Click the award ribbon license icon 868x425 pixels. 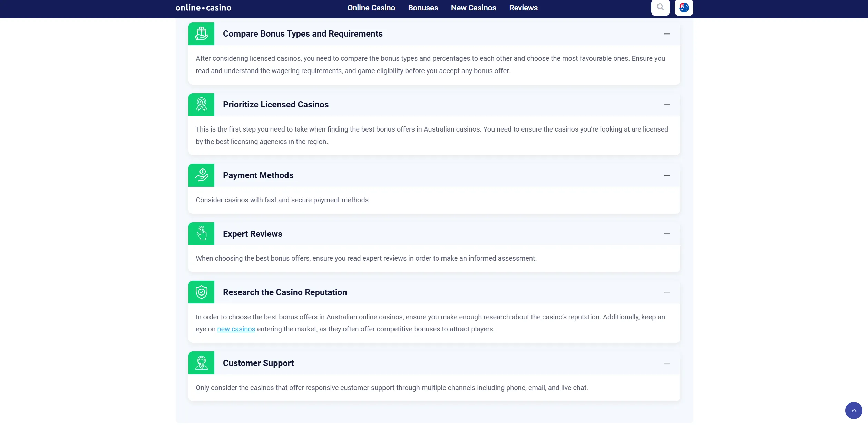click(201, 105)
